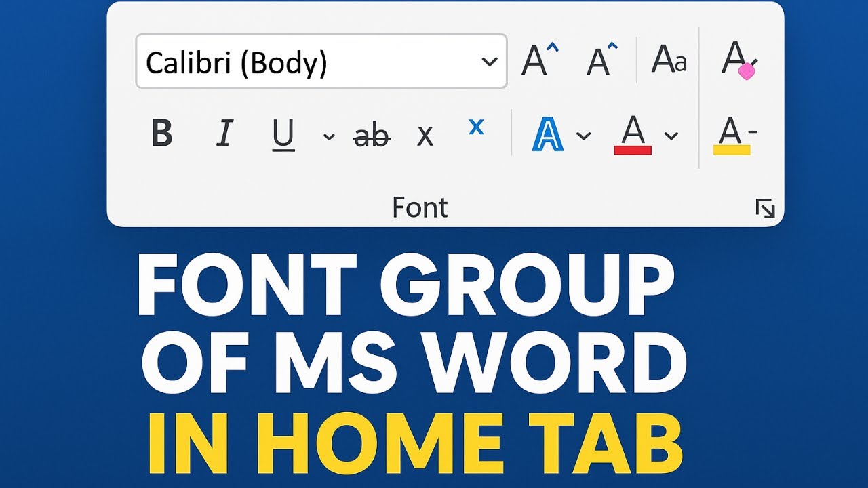Open the underline style dropdown arrow
Viewport: 868px width, 488px height.
(329, 136)
